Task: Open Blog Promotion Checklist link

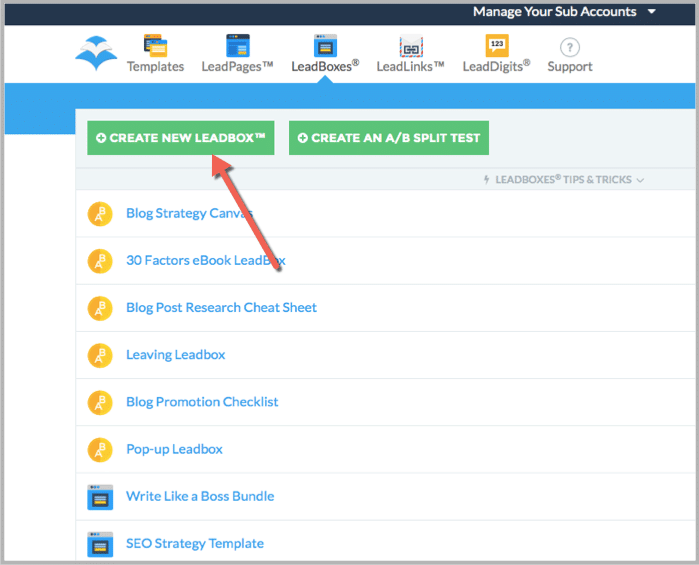Action: (202, 402)
